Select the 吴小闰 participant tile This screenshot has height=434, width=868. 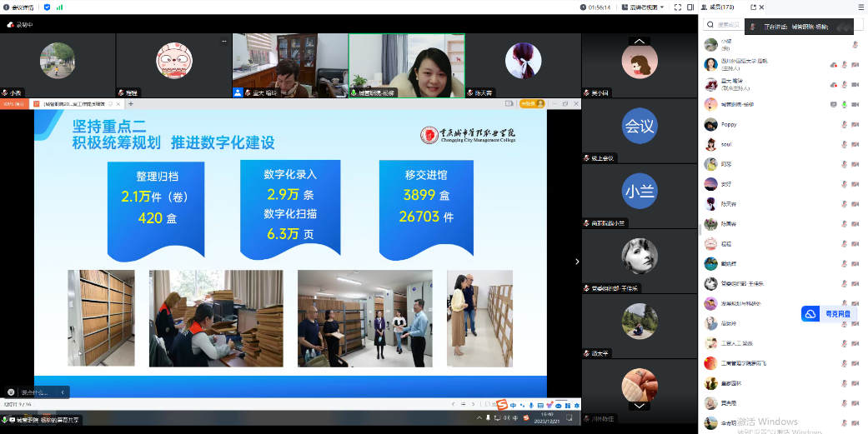click(x=639, y=65)
